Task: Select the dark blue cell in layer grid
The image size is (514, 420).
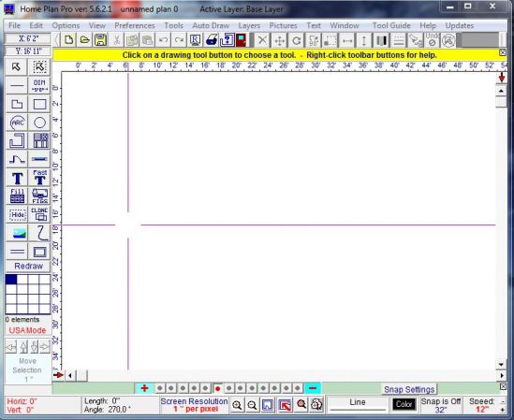Action: [x=11, y=280]
